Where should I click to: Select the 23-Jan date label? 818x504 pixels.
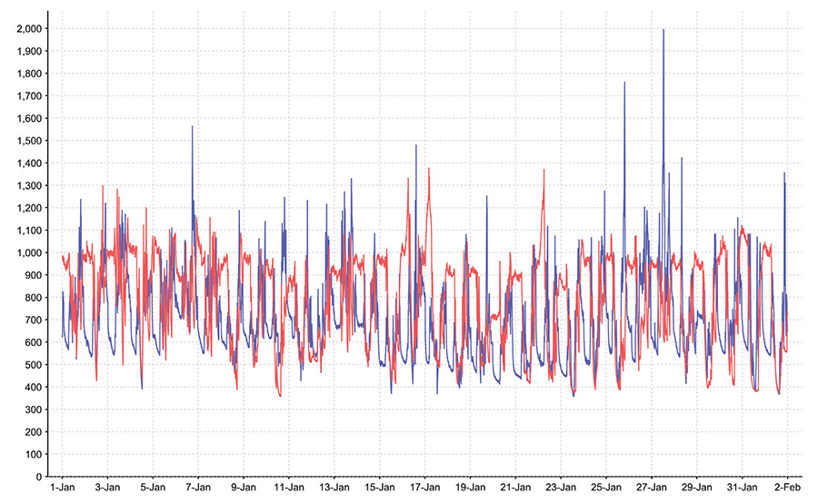pos(561,488)
